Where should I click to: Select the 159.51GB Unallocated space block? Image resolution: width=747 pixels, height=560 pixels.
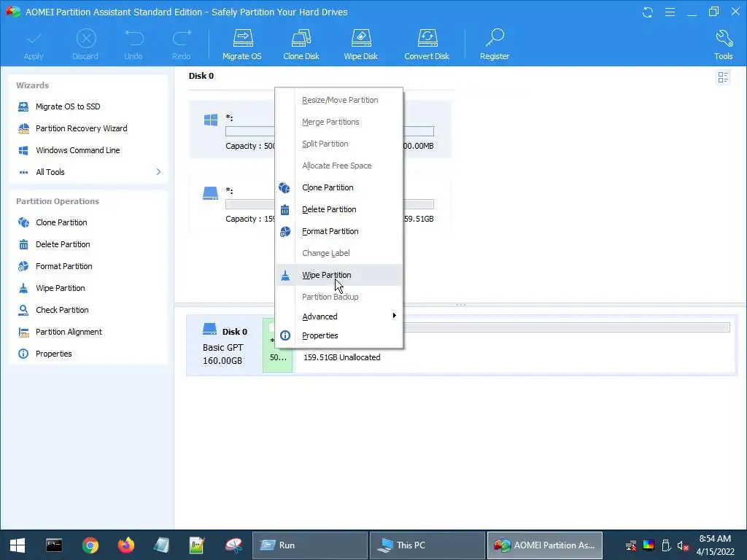(x=514, y=345)
